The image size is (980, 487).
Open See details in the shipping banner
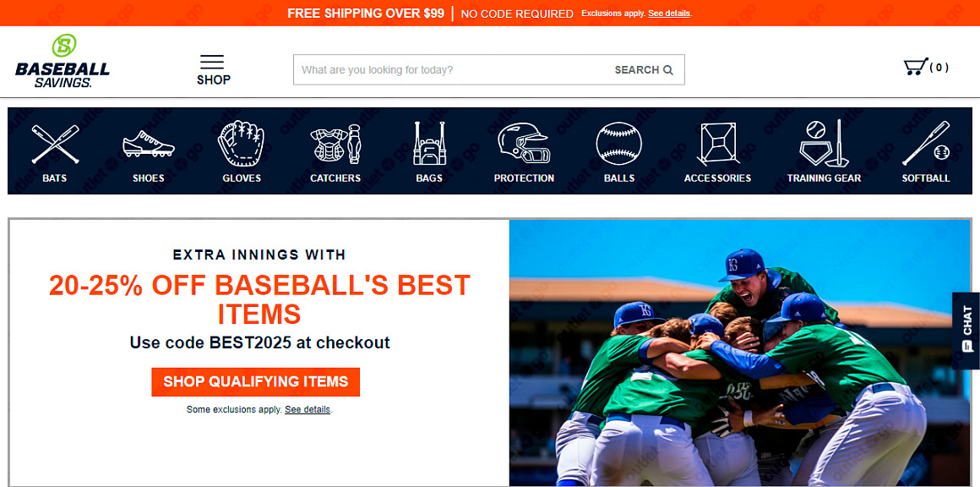pyautogui.click(x=669, y=14)
